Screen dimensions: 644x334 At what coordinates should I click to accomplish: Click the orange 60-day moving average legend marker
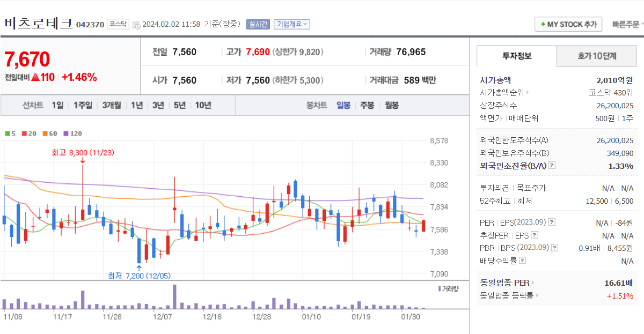[45, 133]
